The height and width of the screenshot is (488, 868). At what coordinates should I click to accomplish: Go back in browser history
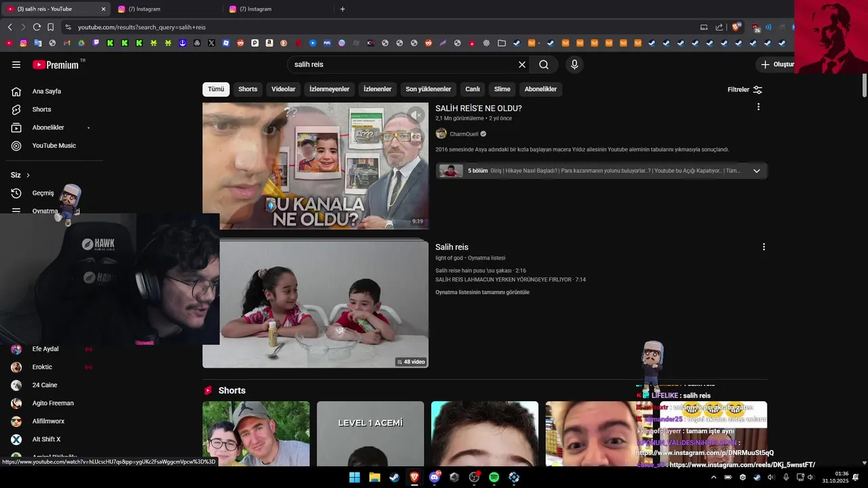click(x=9, y=27)
